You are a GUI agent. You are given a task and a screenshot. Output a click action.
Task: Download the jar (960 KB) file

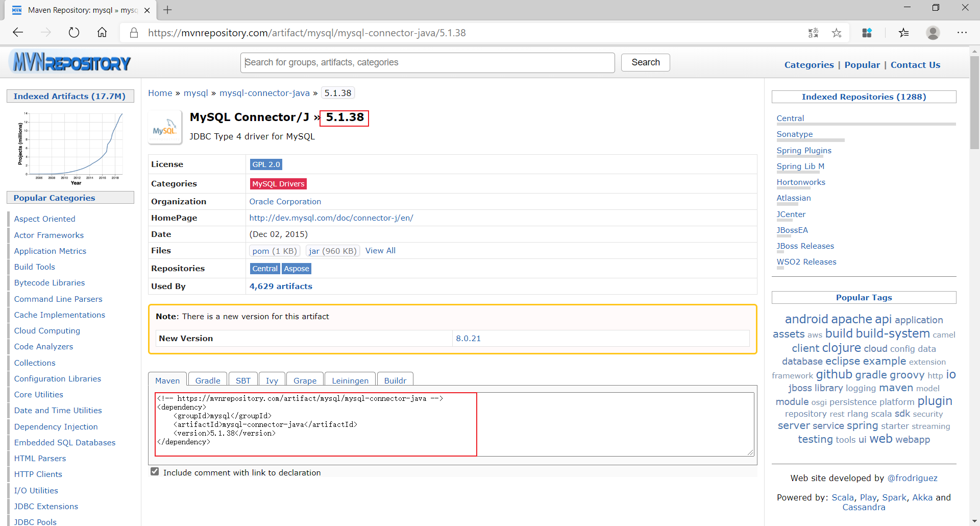point(333,251)
